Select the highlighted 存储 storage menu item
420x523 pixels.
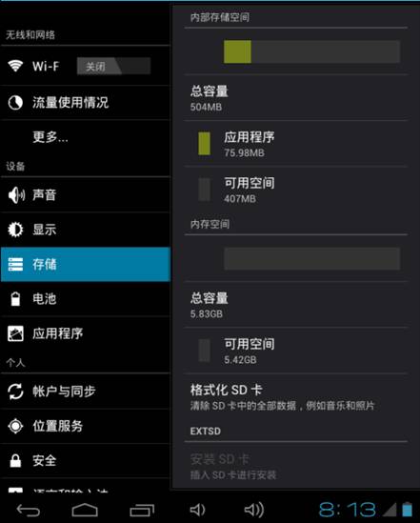click(x=86, y=264)
